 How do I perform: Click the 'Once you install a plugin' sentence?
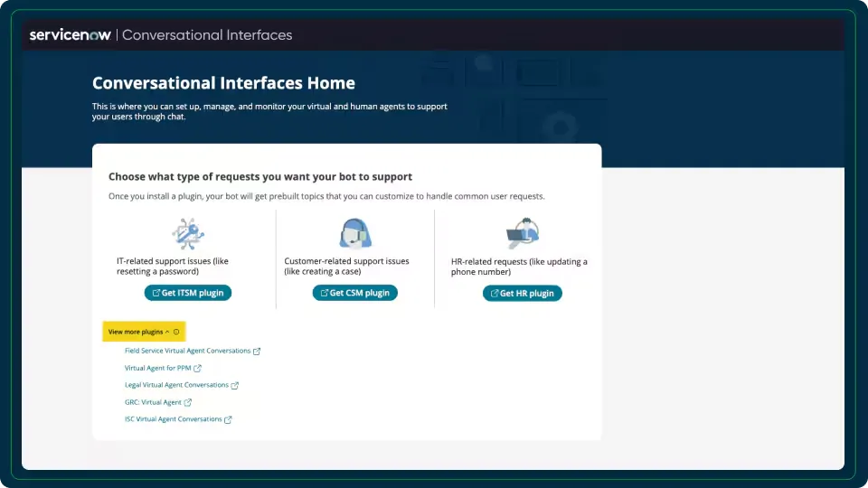pyautogui.click(x=326, y=196)
